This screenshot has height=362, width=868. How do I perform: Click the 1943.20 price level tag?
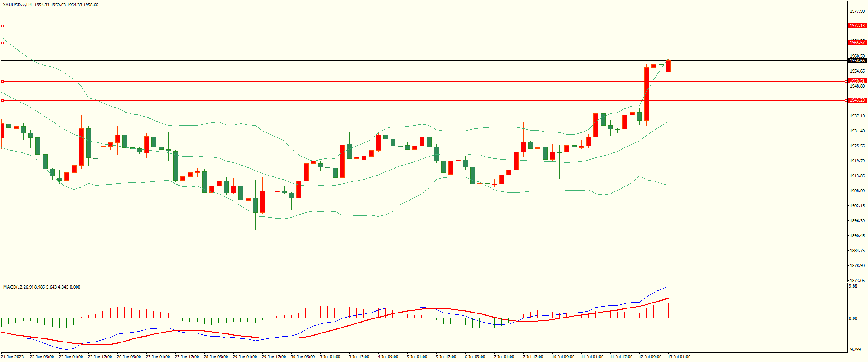tap(857, 100)
